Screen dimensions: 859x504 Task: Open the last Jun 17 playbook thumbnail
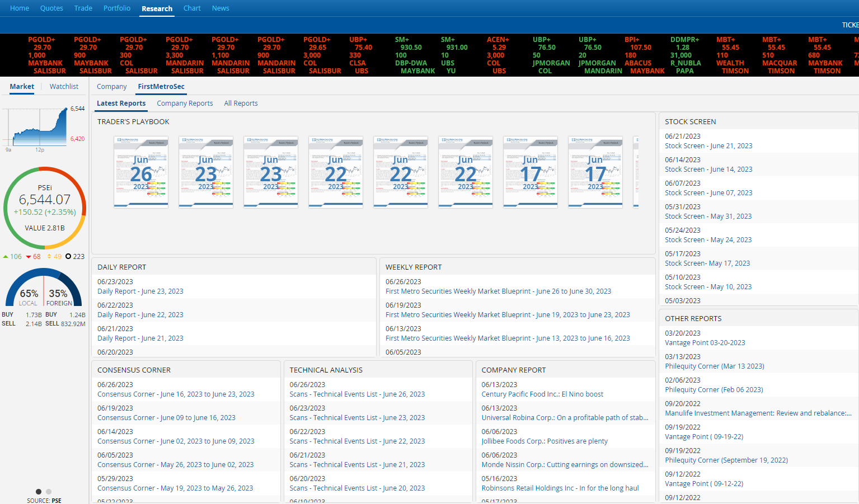click(x=595, y=172)
